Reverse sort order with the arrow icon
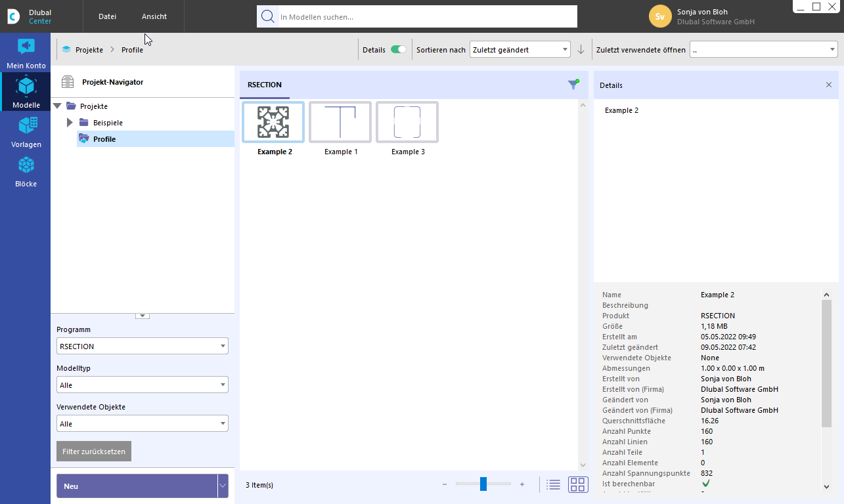Viewport: 844px width, 504px height. click(x=581, y=49)
